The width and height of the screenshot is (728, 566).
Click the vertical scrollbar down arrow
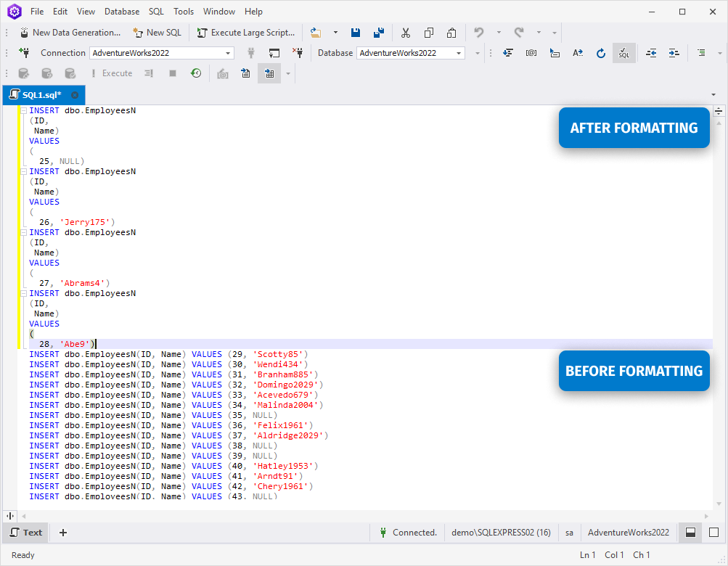[x=719, y=504]
